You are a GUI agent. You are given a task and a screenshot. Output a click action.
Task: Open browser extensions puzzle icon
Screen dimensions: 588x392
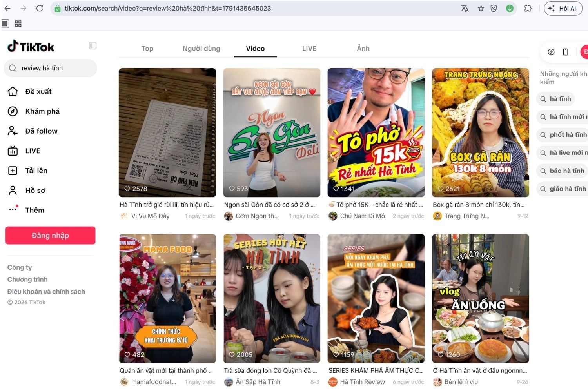(528, 8)
